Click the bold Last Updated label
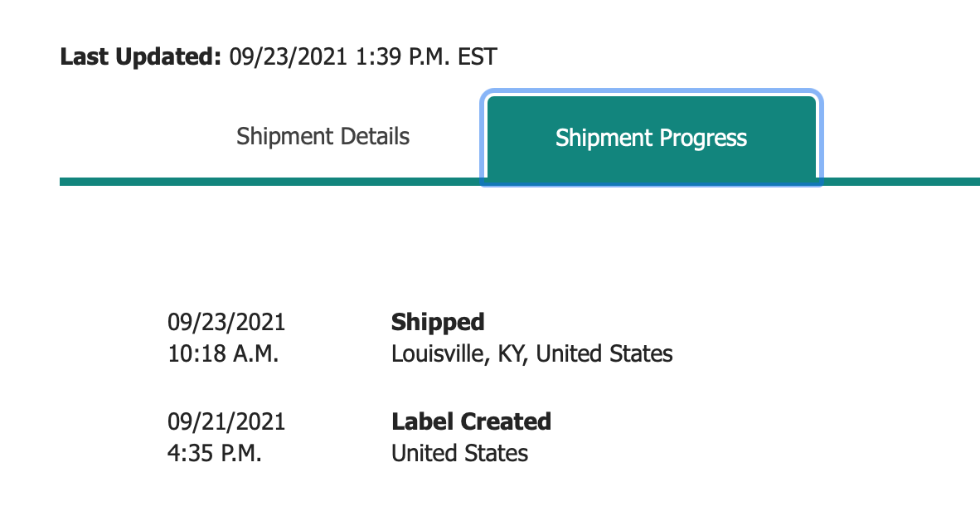Viewport: 980px width, 516px height. point(141,56)
